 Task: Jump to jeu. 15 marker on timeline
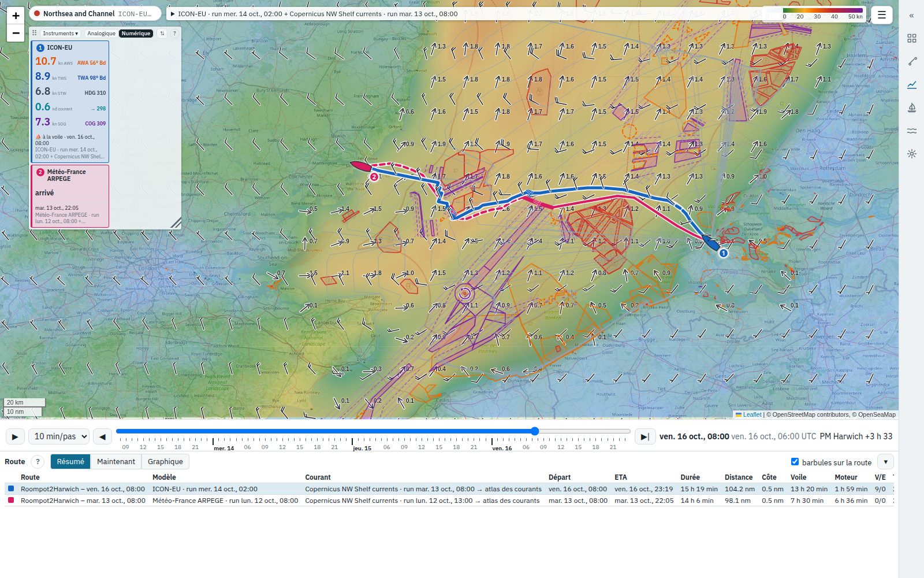[362, 448]
